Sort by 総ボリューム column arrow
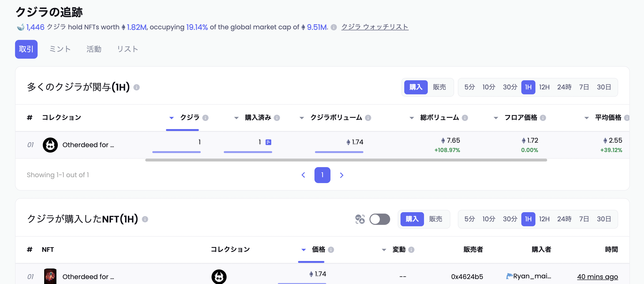 coord(412,118)
